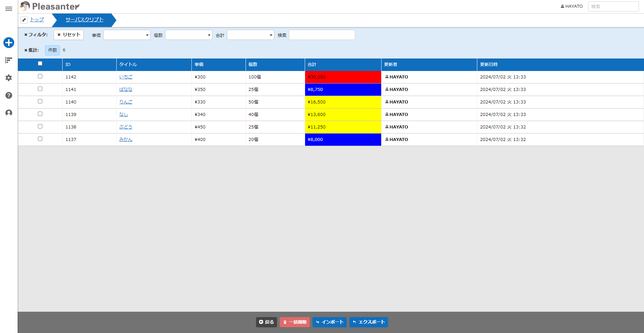Click the red ¥30,000 total cell
Image resolution: width=644 pixels, height=333 pixels.
click(x=343, y=77)
